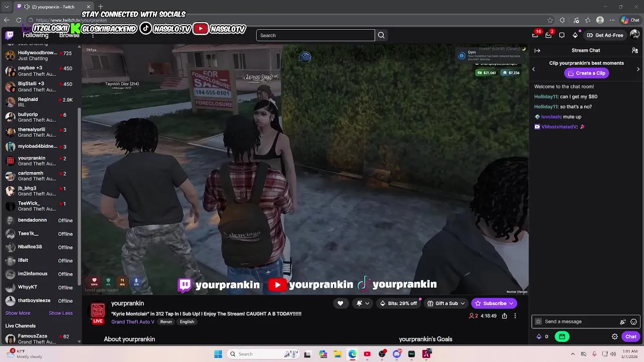
Task: Follow yourprankin with the heart button
Action: pos(340,303)
